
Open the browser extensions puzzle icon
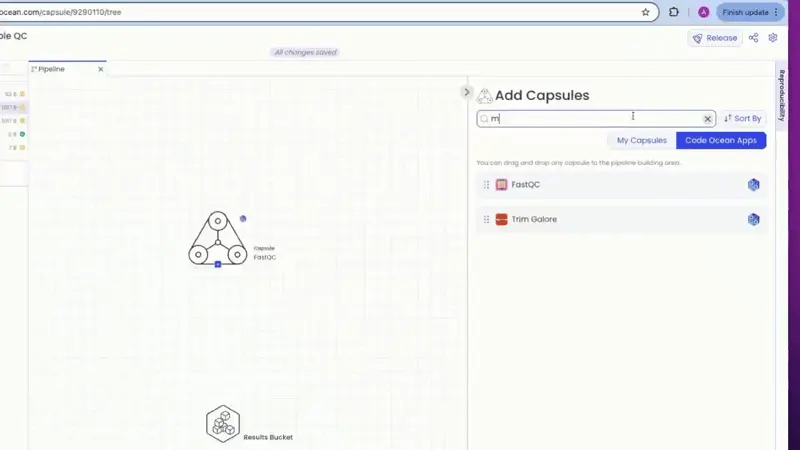pos(673,12)
